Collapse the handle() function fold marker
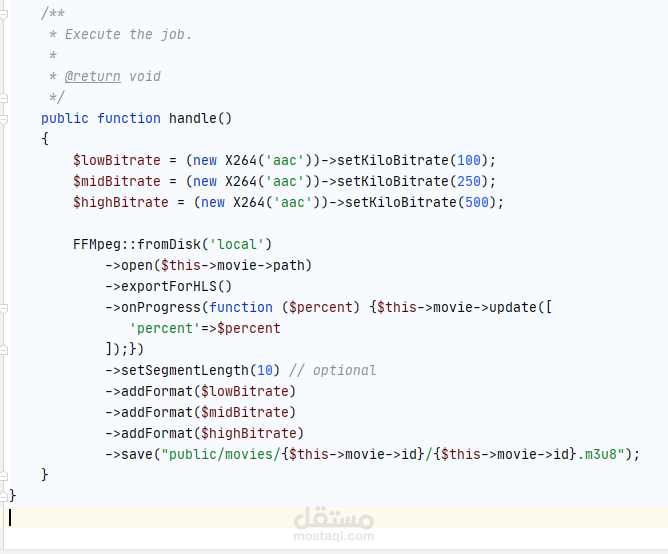The image size is (668, 554). click(3, 119)
